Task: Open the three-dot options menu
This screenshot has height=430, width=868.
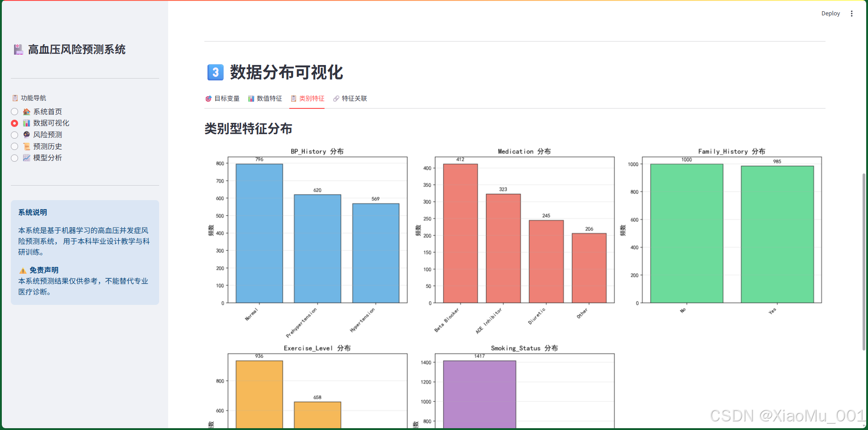Action: [x=852, y=13]
